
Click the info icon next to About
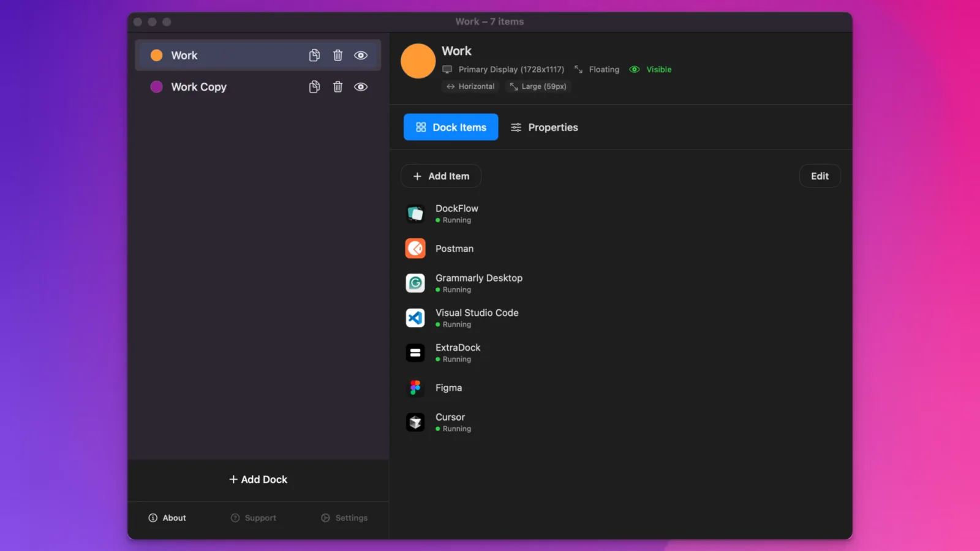153,518
